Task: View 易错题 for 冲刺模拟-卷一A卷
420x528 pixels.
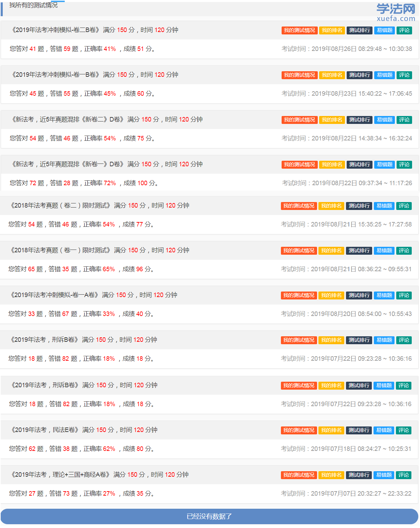Action: click(x=384, y=295)
